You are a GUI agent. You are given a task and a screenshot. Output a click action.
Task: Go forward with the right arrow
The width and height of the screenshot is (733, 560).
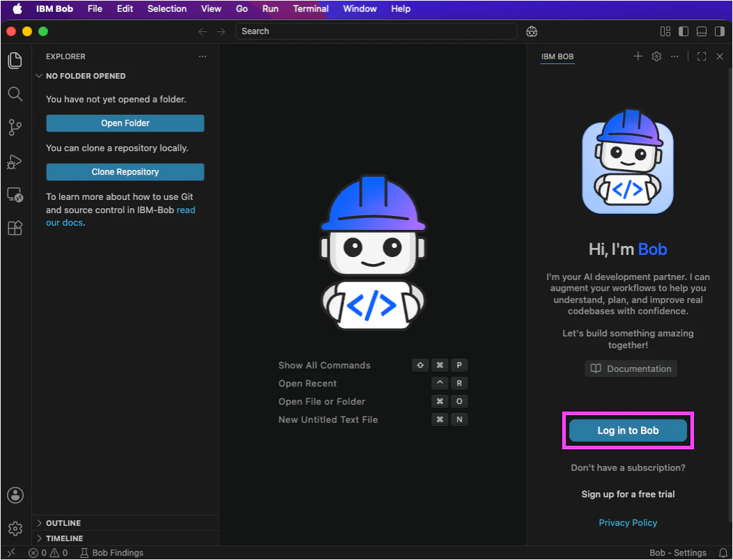(221, 31)
